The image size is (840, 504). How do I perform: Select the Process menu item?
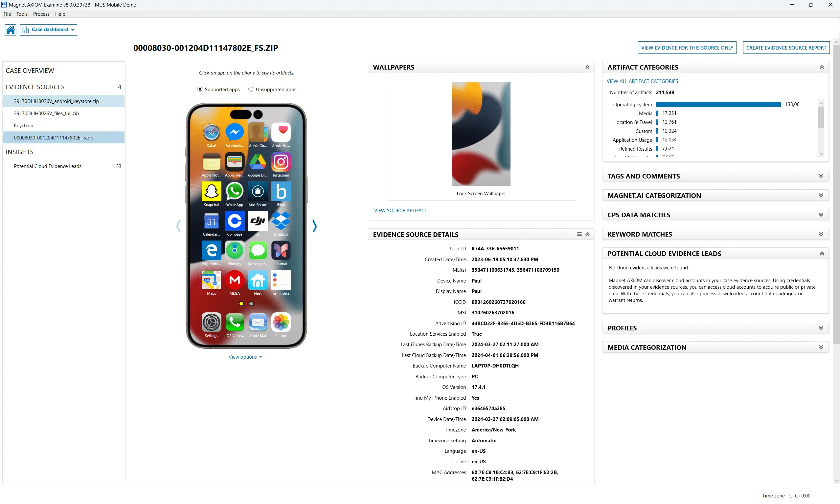pyautogui.click(x=41, y=14)
